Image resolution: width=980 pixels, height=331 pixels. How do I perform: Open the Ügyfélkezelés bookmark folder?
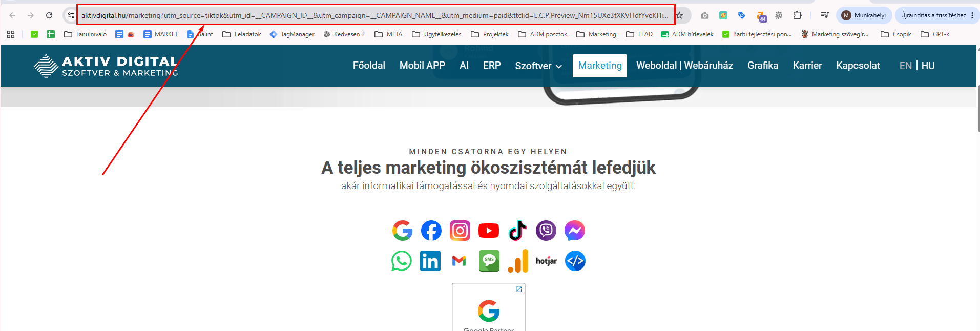pyautogui.click(x=436, y=34)
